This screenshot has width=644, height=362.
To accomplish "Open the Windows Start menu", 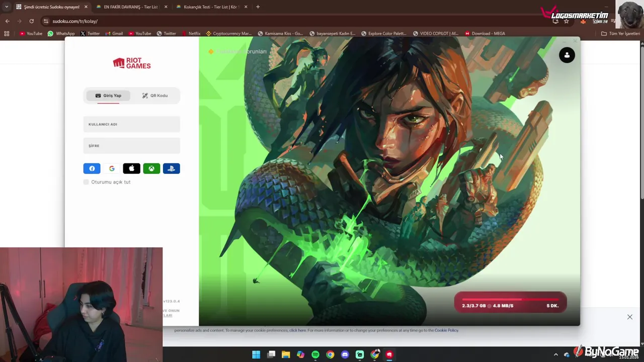I will [256, 354].
